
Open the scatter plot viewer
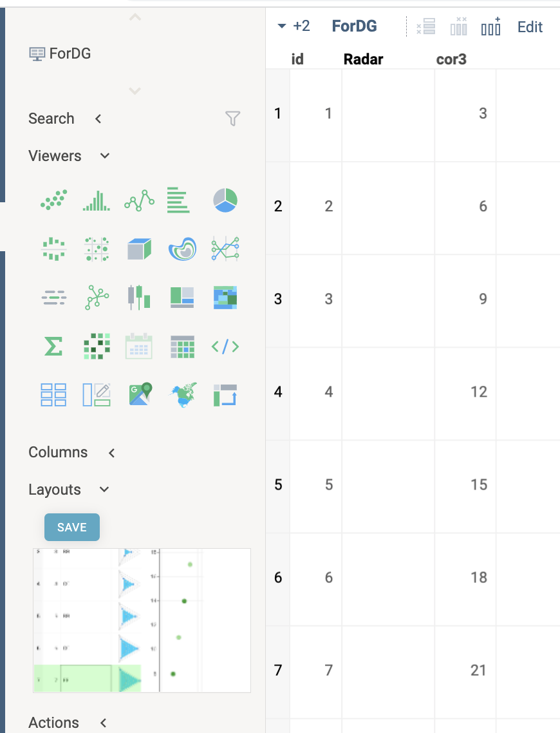point(53,200)
